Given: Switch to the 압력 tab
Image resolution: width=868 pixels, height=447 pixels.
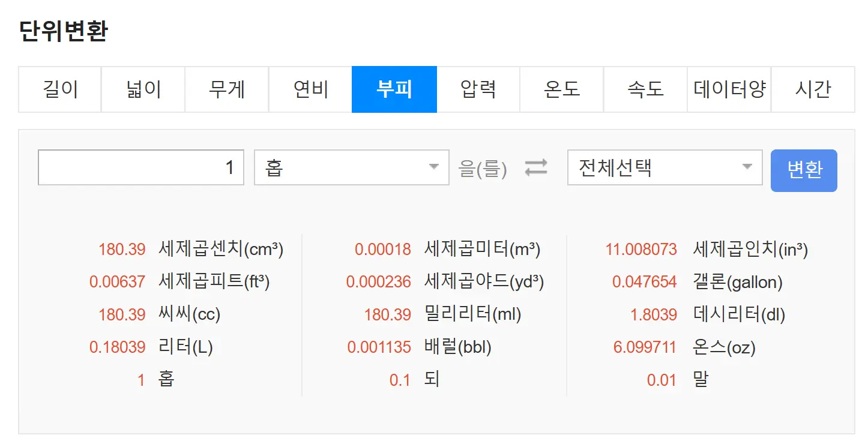Looking at the screenshot, I should point(478,89).
